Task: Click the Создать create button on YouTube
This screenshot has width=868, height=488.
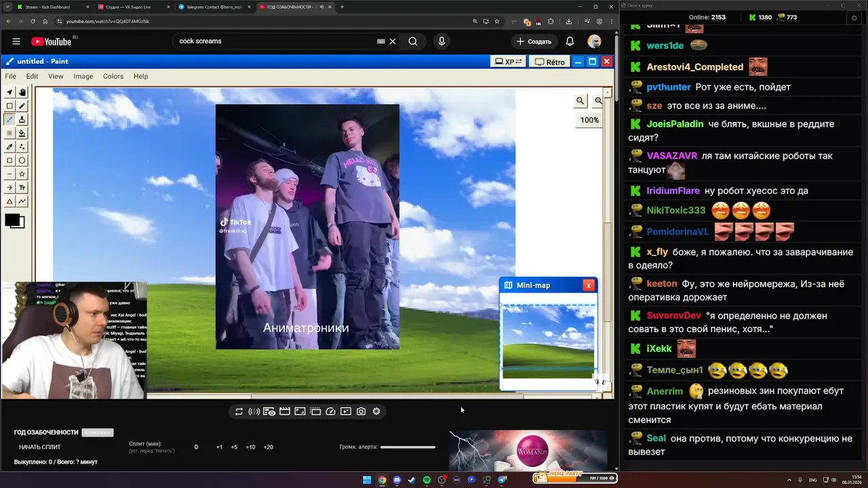Action: tap(534, 41)
